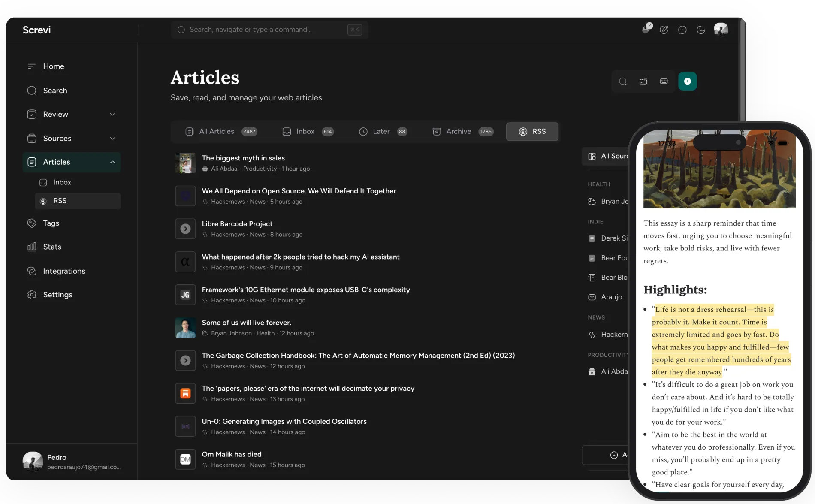Open 'We All Depend on Open Source' article
This screenshot has height=504, width=815.
pyautogui.click(x=299, y=191)
